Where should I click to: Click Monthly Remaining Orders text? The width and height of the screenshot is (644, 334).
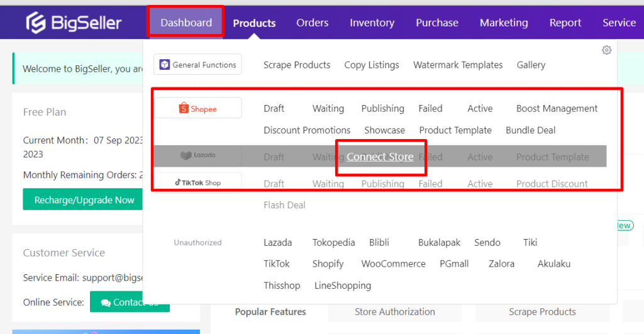point(83,175)
